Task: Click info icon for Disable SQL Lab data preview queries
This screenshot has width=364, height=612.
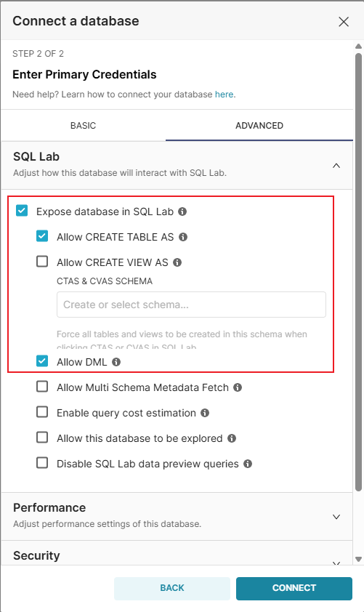Action: coord(248,463)
